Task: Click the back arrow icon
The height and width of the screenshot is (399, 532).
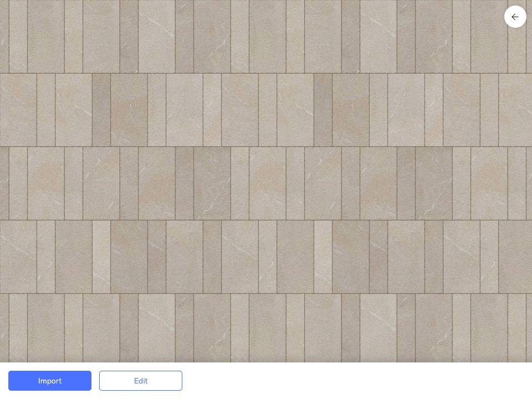Action: point(515,17)
